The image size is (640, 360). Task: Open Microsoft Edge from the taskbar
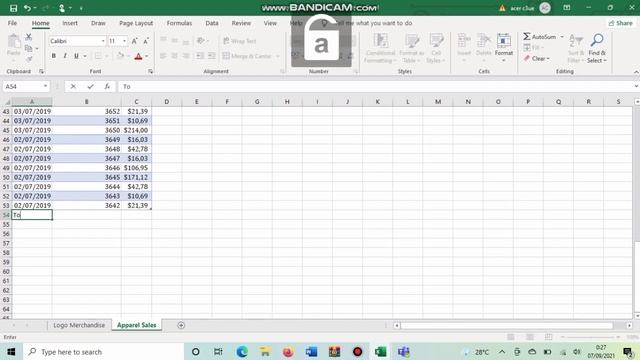click(x=242, y=352)
